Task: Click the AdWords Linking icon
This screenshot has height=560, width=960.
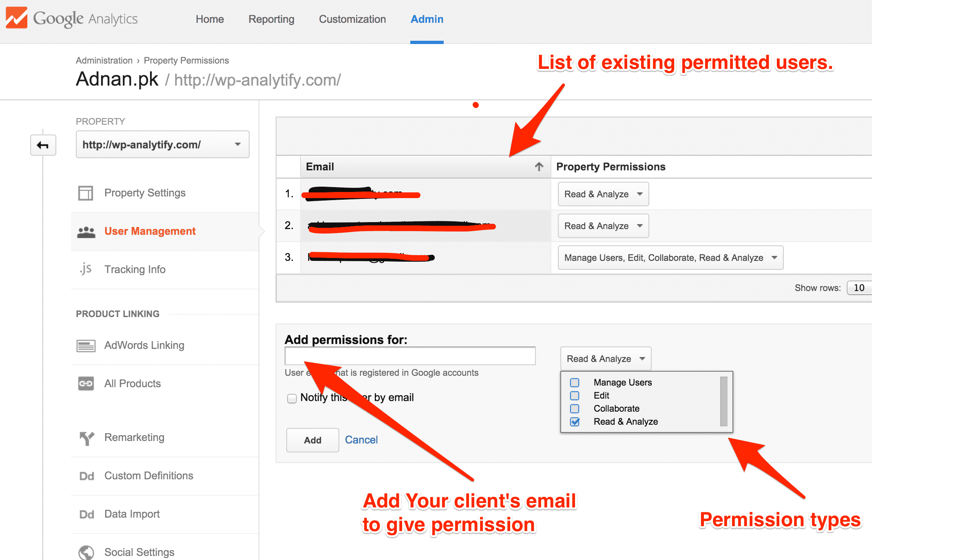Action: [x=86, y=346]
